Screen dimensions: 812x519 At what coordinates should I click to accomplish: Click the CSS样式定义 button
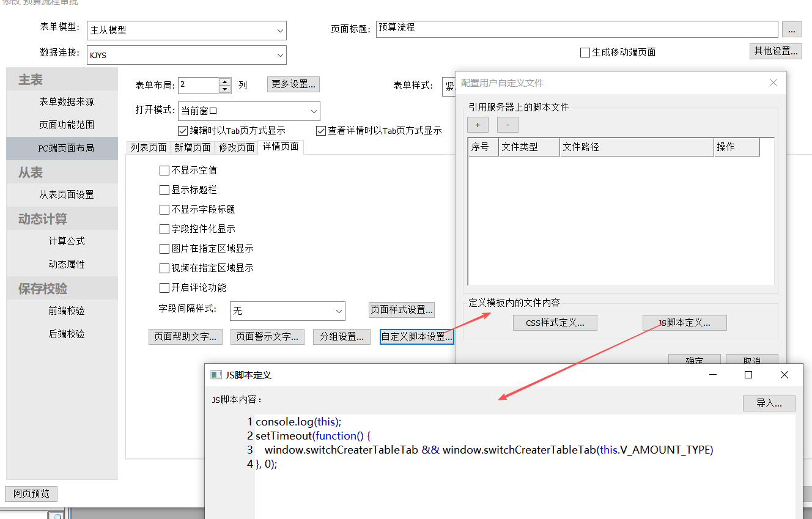coord(555,323)
